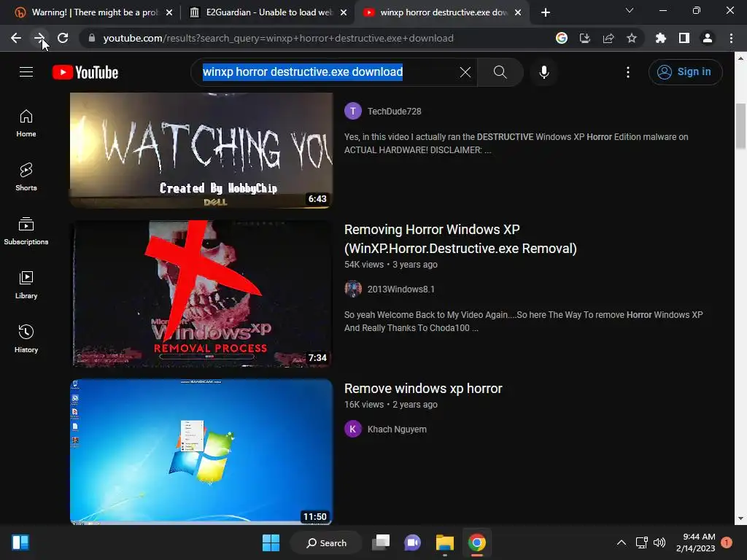Viewport: 747px width, 560px height.
Task: Click the Chrome taskbar icon
Action: pyautogui.click(x=476, y=542)
